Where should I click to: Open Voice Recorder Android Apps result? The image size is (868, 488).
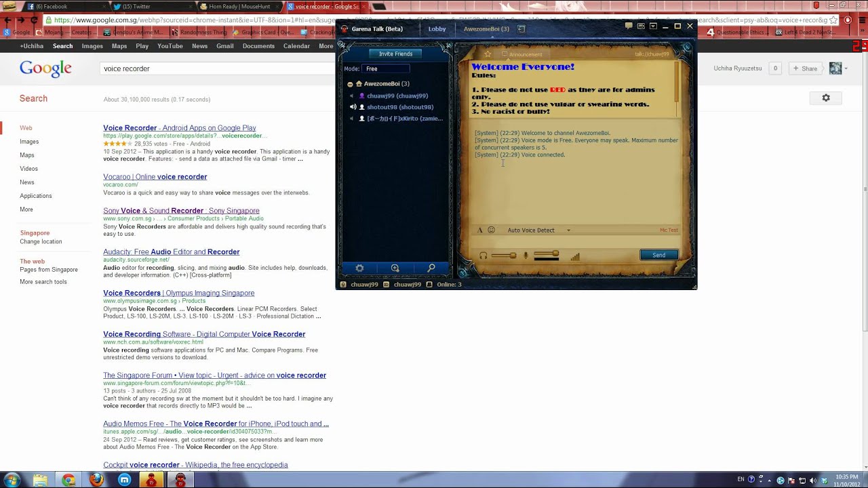click(180, 128)
